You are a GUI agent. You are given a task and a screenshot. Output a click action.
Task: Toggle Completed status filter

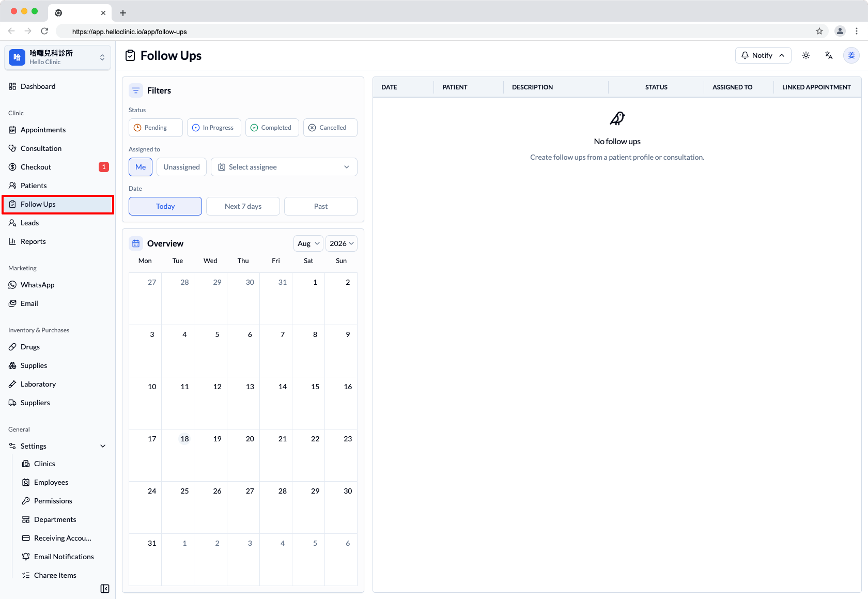pos(272,128)
